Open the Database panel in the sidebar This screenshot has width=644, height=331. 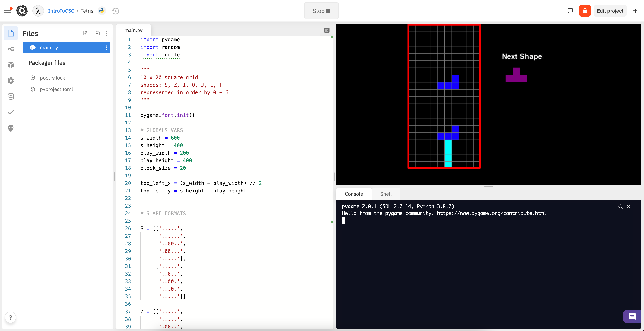pyautogui.click(x=11, y=96)
